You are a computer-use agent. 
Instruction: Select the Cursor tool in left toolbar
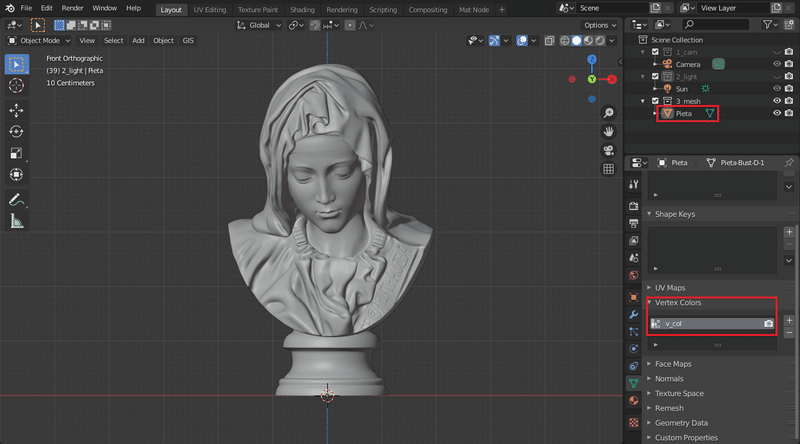(16, 85)
